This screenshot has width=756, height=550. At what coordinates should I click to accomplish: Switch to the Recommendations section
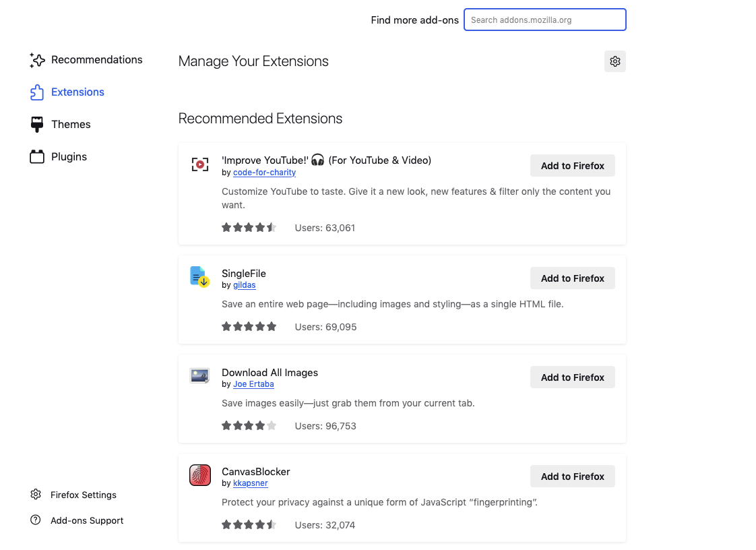pos(97,60)
